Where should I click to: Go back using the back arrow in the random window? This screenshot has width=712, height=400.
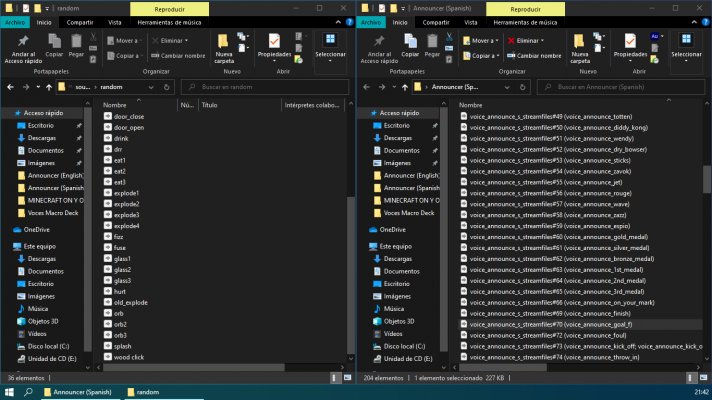coord(9,87)
